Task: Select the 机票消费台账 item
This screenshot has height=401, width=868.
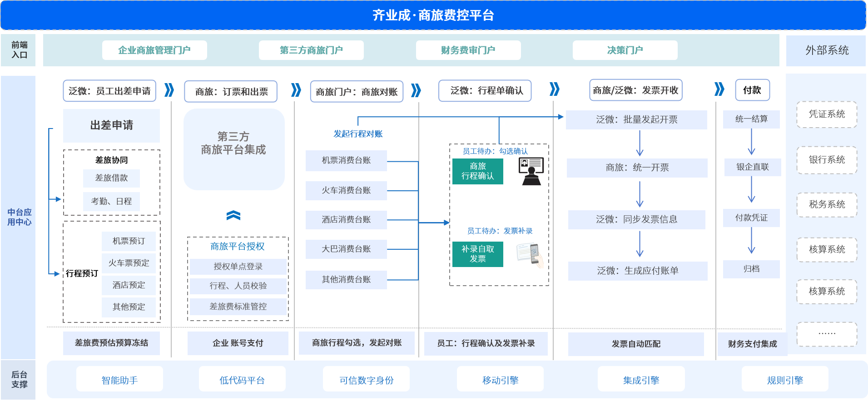Action: pyautogui.click(x=346, y=160)
